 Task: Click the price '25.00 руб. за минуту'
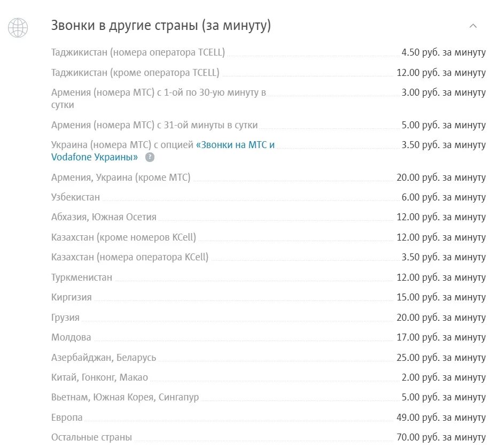point(441,358)
